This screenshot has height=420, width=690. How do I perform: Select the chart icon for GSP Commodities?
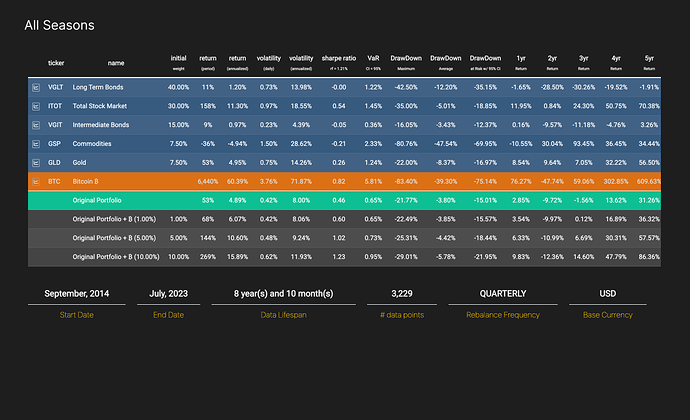click(x=35, y=142)
